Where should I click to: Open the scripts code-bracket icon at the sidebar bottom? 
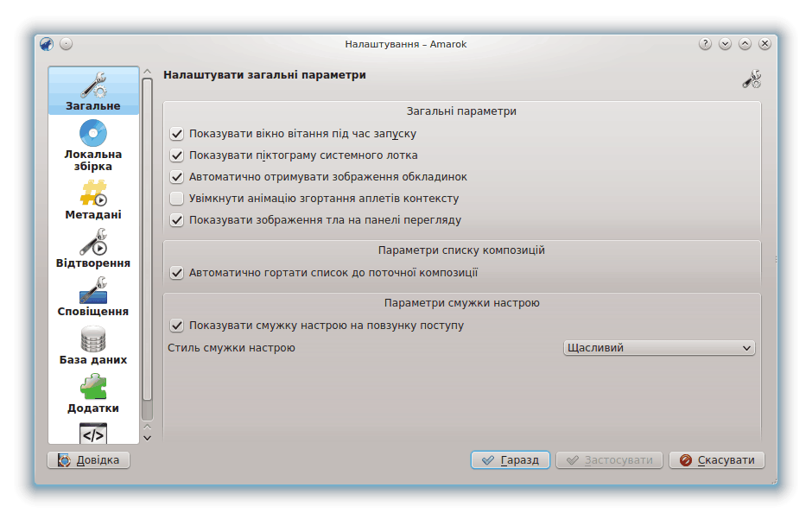pos(93,434)
